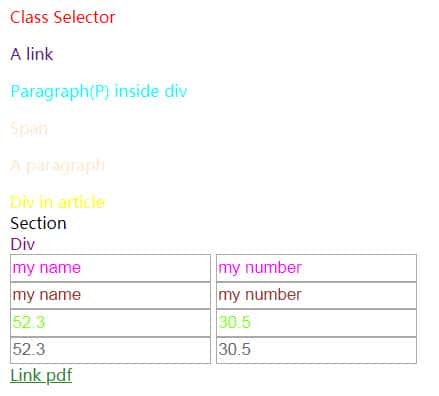Screen dimensions: 439x396
Task: Click into the brown "my name" field
Action: point(110,295)
